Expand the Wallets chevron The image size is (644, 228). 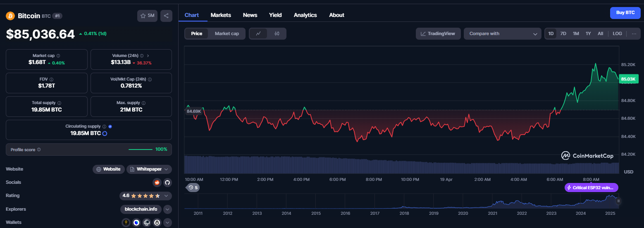pyautogui.click(x=167, y=223)
